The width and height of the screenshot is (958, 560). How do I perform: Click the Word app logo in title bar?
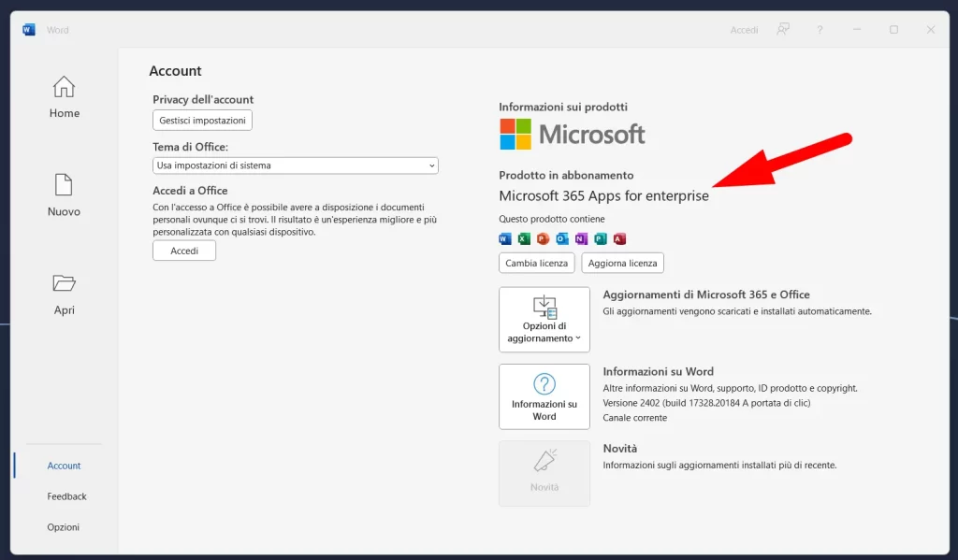[29, 30]
